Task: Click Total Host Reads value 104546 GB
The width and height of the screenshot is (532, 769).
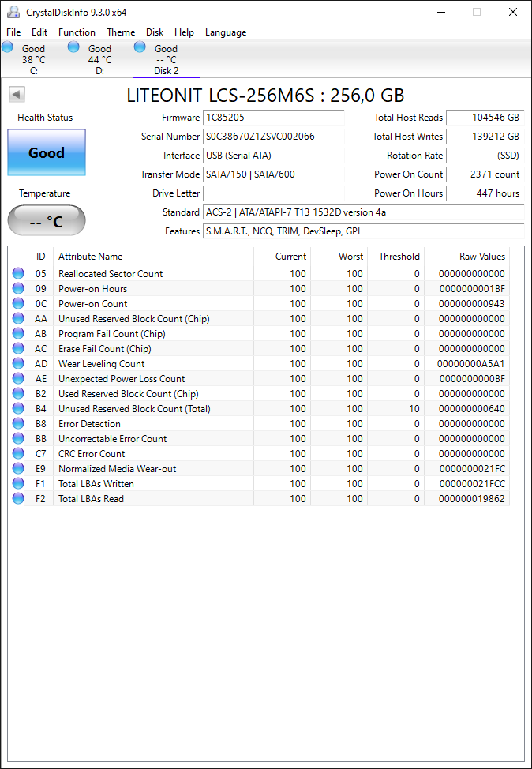Action: click(x=485, y=118)
